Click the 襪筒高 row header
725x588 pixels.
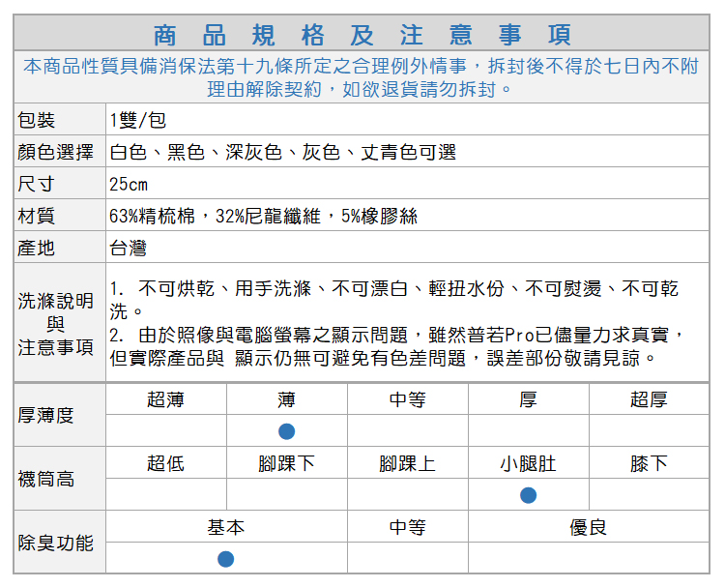[x=46, y=479]
